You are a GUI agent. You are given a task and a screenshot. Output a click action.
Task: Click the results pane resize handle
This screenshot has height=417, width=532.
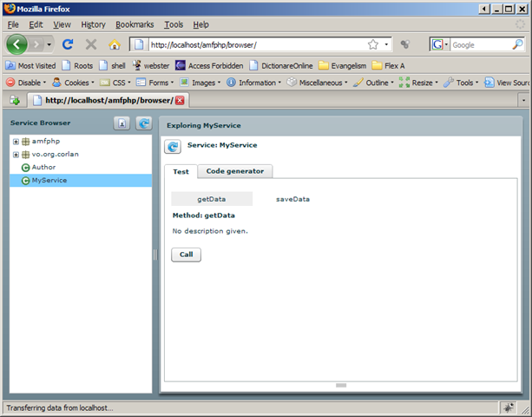point(341,385)
